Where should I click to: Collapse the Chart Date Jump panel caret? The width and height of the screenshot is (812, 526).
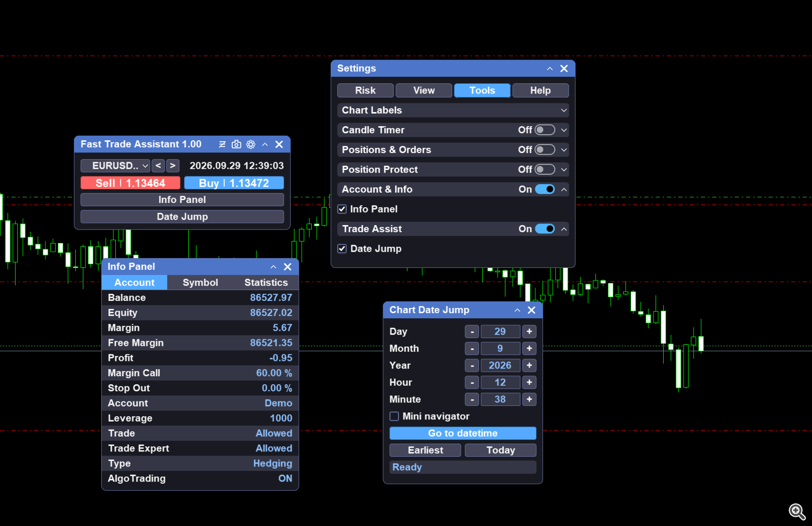518,310
